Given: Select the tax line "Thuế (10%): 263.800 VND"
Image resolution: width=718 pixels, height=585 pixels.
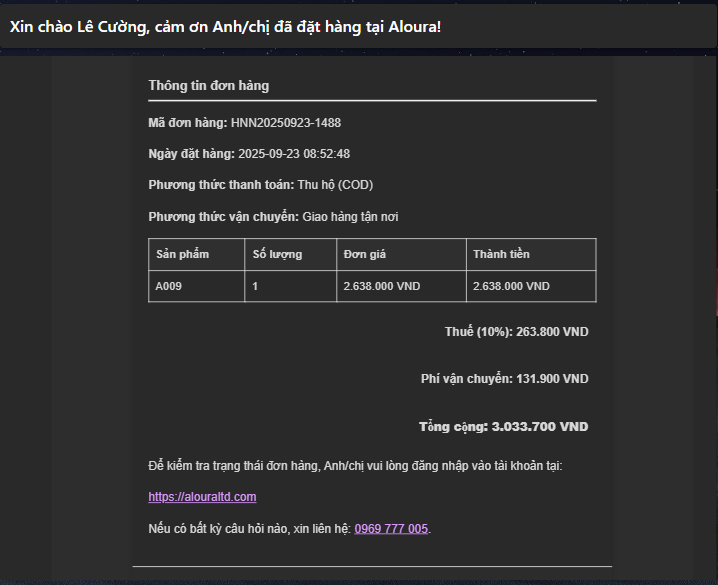Looking at the screenshot, I should tap(516, 331).
